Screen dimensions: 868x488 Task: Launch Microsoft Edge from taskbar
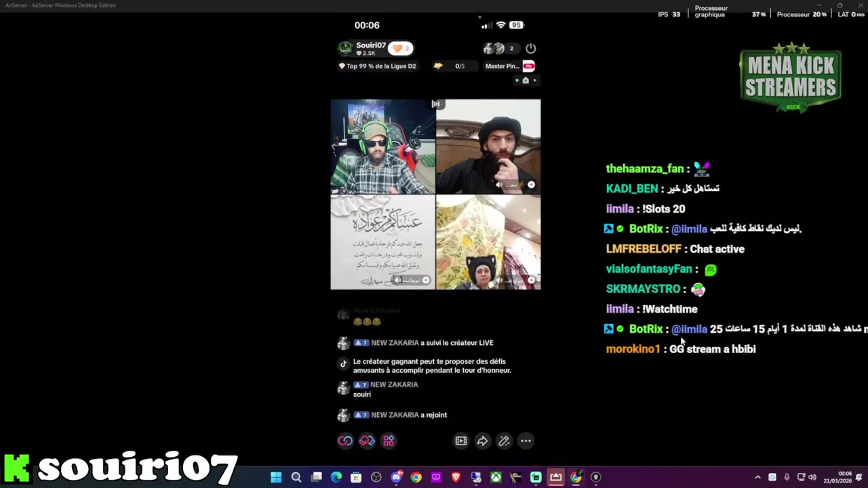coord(336,477)
